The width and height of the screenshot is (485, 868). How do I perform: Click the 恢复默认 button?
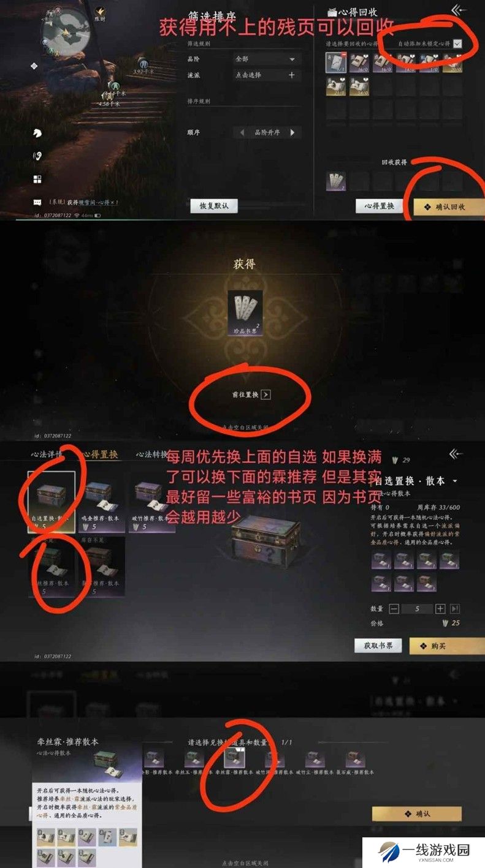(x=214, y=206)
